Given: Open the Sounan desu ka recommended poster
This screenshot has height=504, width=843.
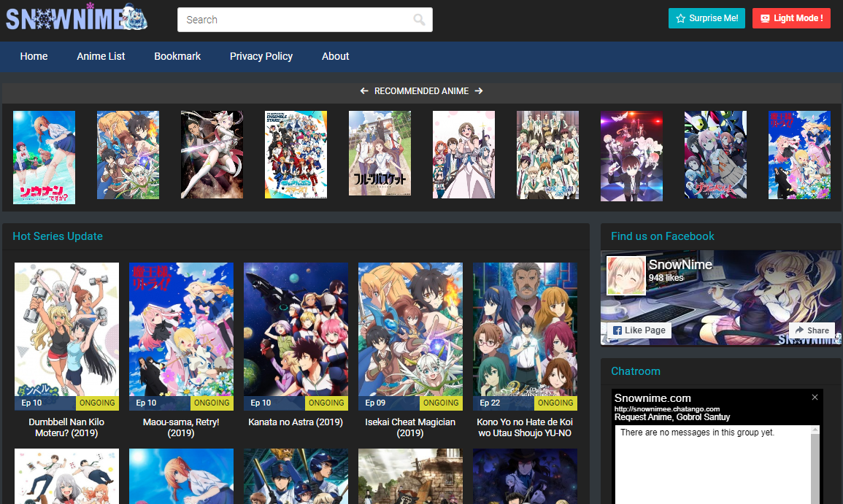Looking at the screenshot, I should 44,158.
